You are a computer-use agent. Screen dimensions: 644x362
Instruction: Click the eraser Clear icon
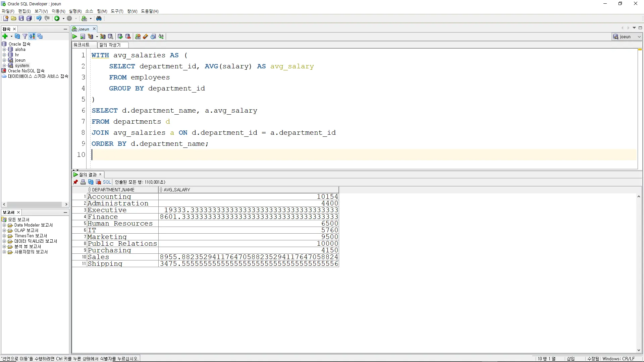(145, 37)
